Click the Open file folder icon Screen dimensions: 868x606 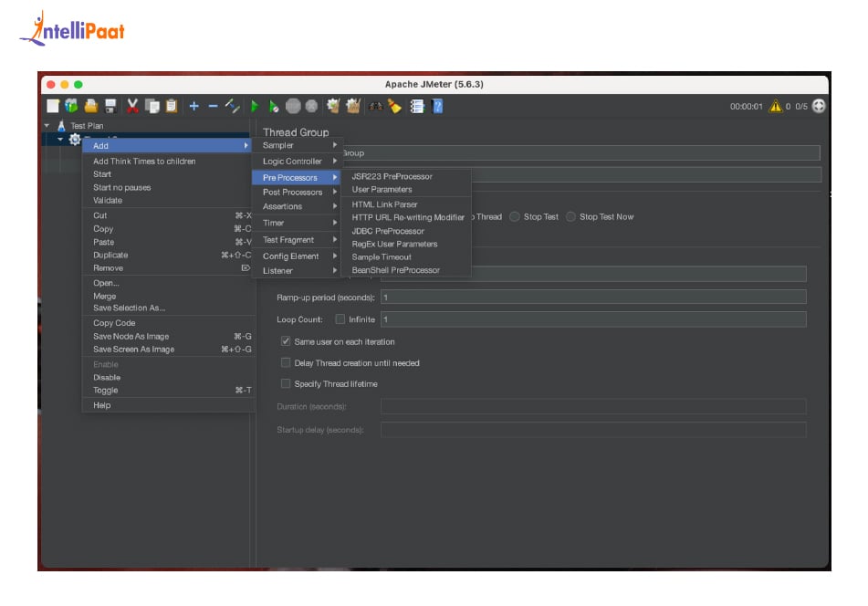[90, 106]
